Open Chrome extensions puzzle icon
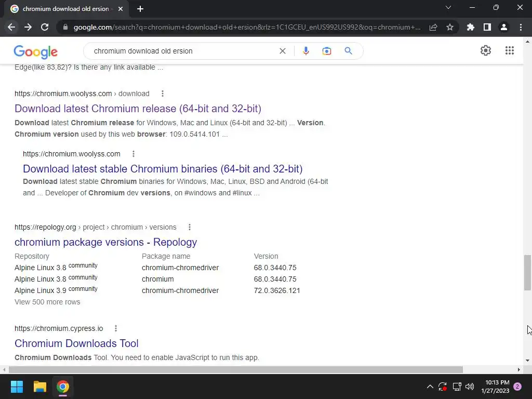Viewport: 532px width, 399px height. [x=471, y=27]
